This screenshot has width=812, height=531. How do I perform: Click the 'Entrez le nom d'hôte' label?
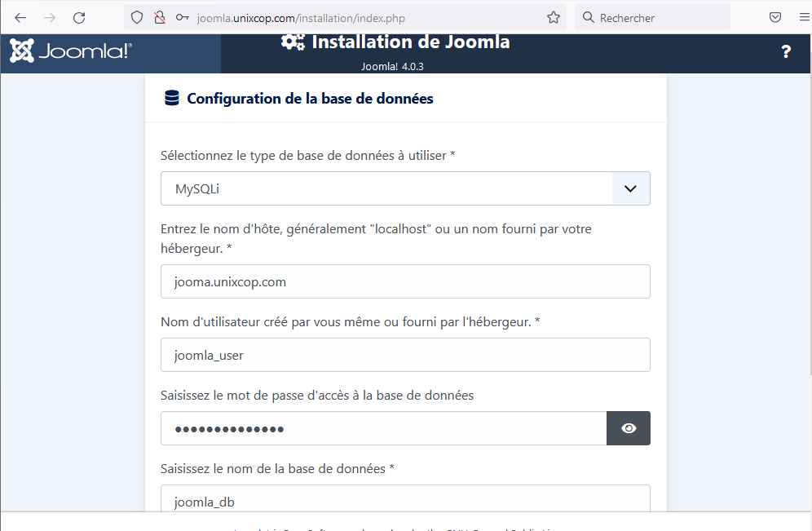pyautogui.click(x=376, y=239)
